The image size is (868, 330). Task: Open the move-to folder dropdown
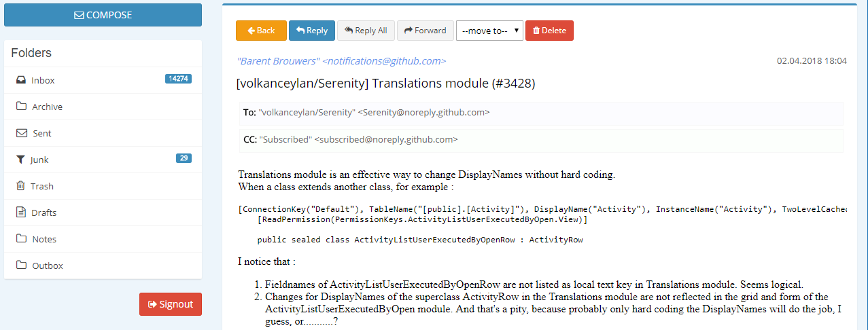click(x=489, y=31)
